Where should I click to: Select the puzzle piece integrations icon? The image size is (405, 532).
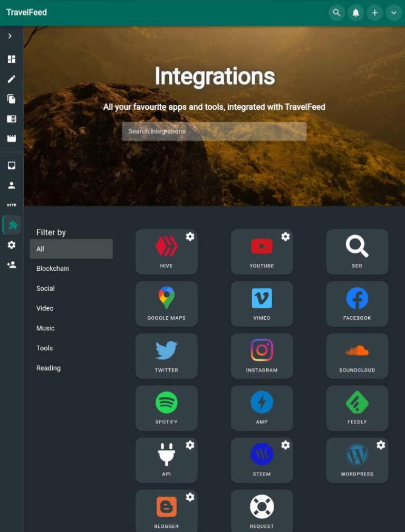click(13, 225)
